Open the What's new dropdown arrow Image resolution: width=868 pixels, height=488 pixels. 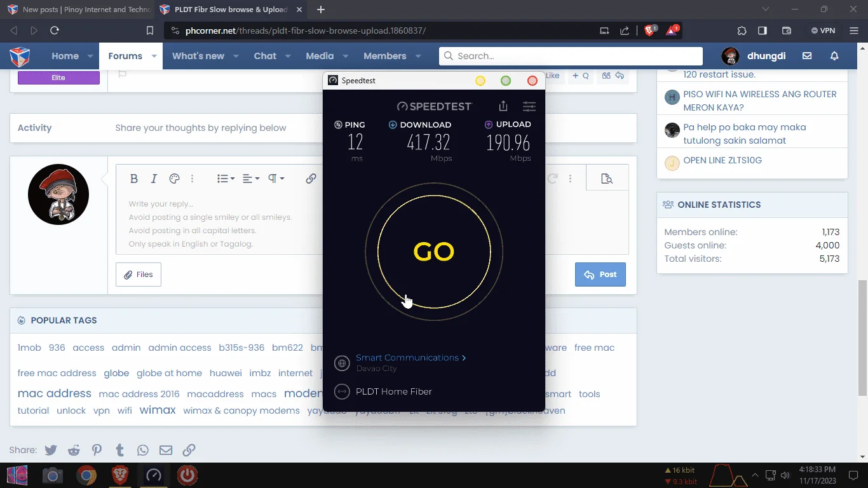tap(236, 56)
